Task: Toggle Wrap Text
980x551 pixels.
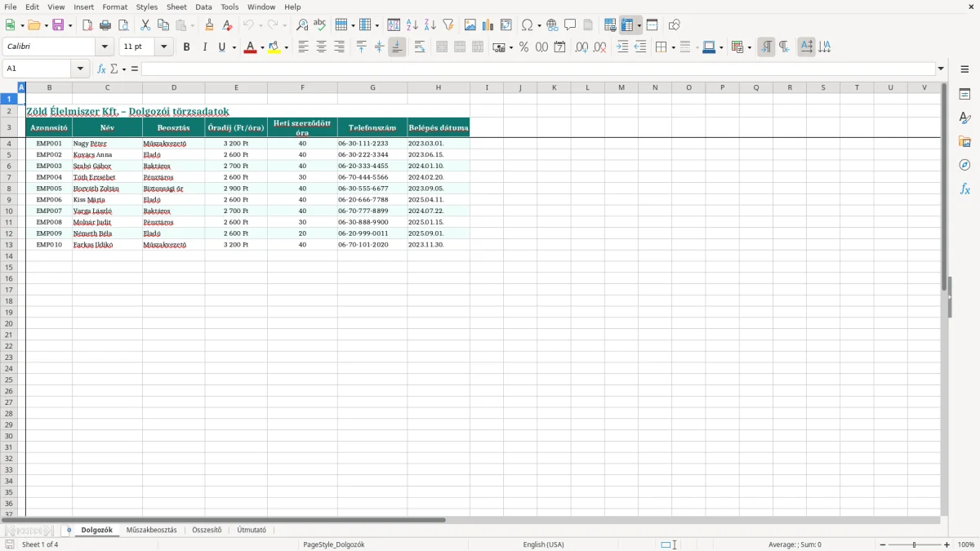Action: (420, 47)
